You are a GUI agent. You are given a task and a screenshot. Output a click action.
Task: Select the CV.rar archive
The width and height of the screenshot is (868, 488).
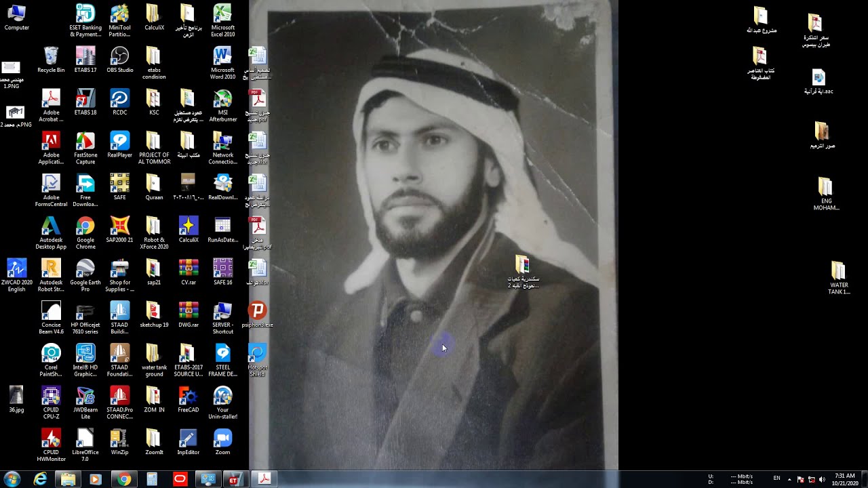pos(189,272)
